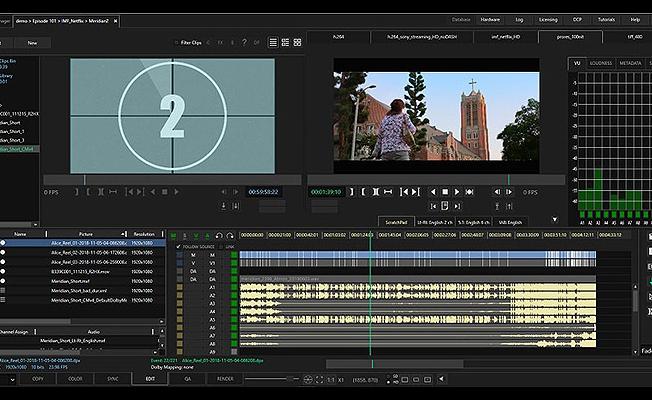Play forward in the right viewer

(457, 192)
